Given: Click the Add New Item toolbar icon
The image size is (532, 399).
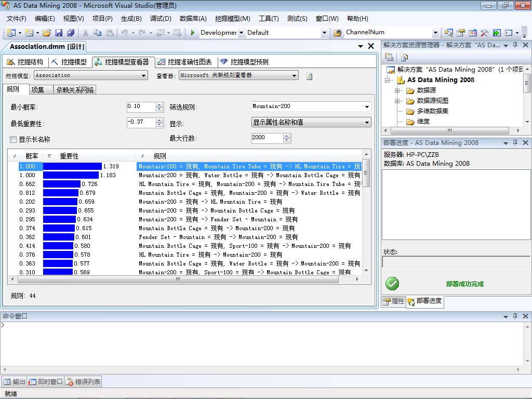Looking at the screenshot, I should (x=29, y=33).
